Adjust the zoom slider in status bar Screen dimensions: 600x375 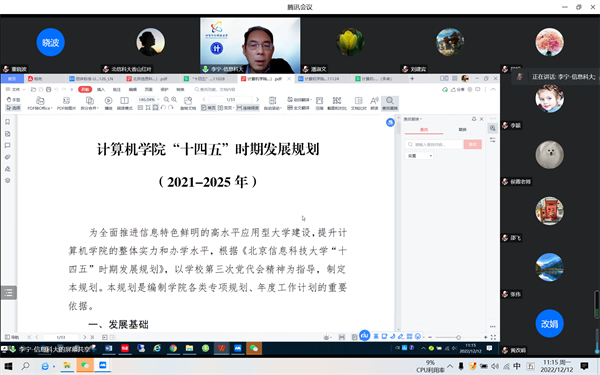tap(458, 337)
